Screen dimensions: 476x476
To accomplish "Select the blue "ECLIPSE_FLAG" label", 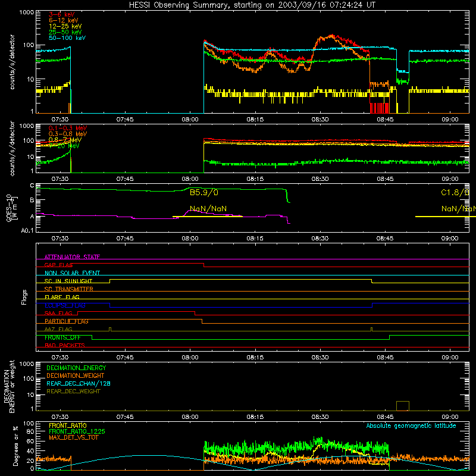I will tap(65, 305).
